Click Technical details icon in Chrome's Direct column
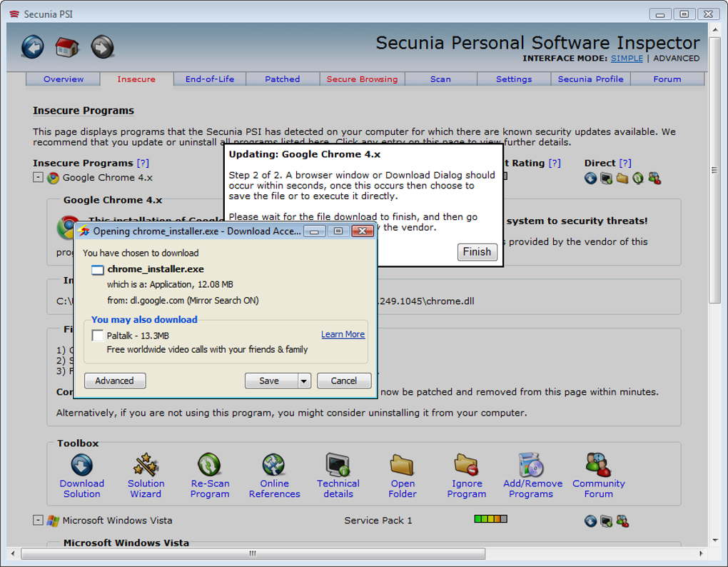Image resolution: width=728 pixels, height=567 pixels. pyautogui.click(x=607, y=178)
